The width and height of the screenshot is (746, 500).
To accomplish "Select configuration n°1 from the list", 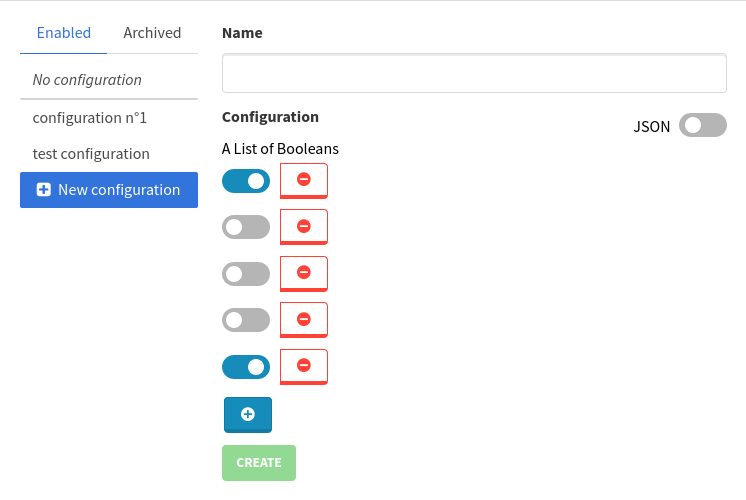I will [x=90, y=118].
